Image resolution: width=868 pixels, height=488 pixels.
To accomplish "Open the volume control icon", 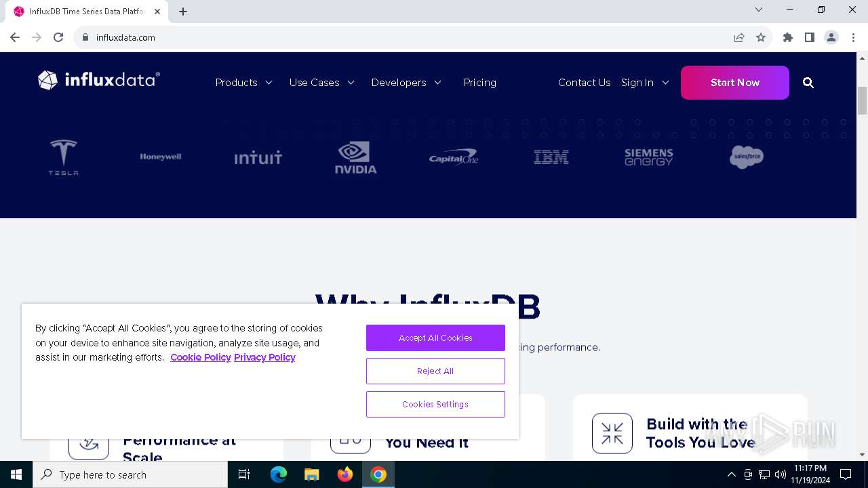I will tap(780, 474).
